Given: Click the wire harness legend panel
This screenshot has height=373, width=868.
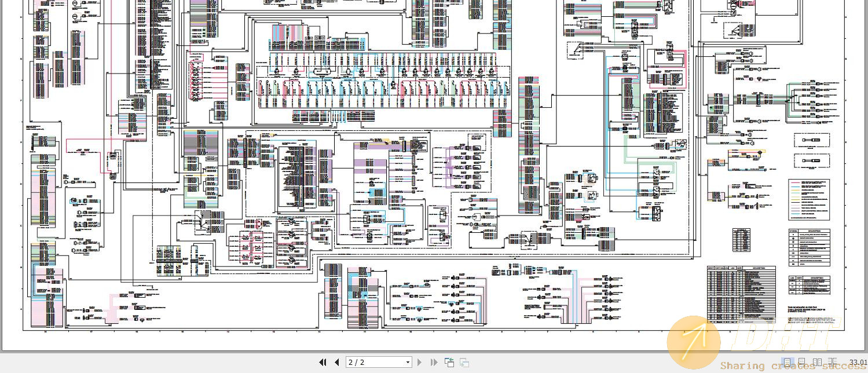Looking at the screenshot, I should point(808,200).
